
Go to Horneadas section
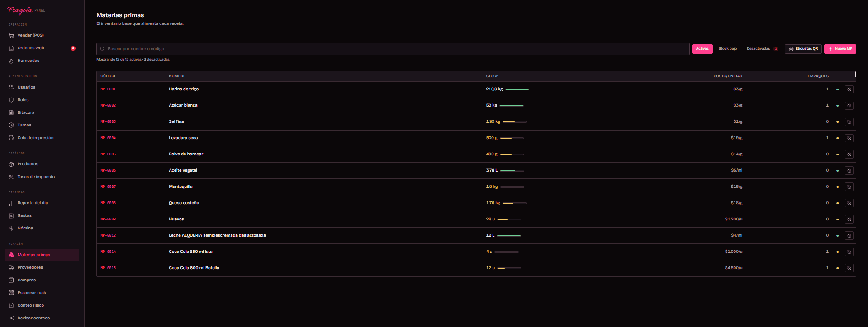(x=42, y=61)
